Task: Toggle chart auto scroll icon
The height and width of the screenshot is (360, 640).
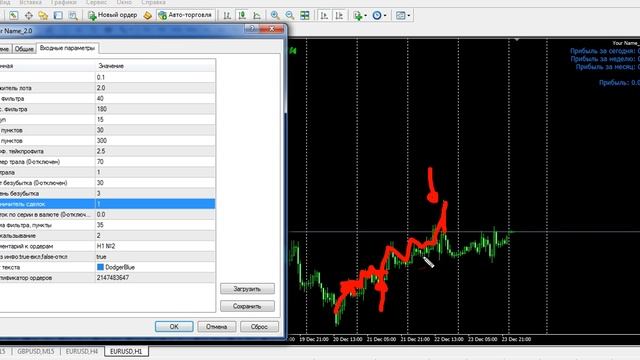Action: pyautogui.click(x=324, y=16)
